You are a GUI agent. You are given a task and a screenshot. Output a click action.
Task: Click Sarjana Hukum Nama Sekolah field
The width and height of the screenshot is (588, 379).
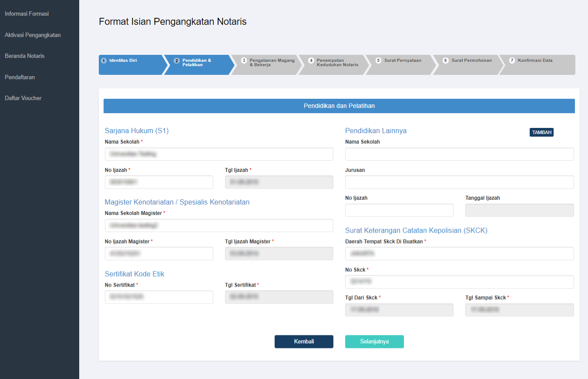(x=219, y=154)
